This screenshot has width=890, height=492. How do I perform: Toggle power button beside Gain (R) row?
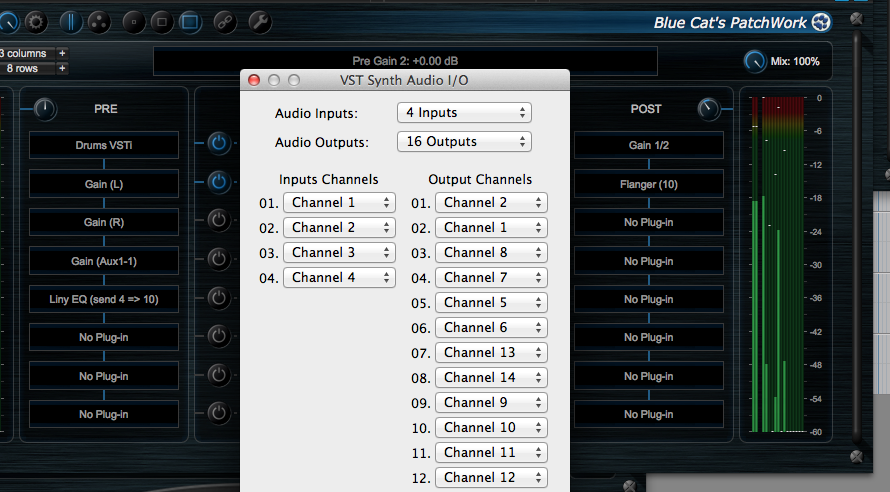pyautogui.click(x=219, y=220)
